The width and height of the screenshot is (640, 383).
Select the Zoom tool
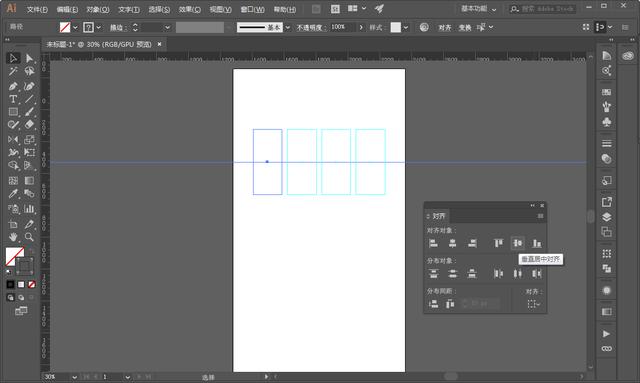29,237
